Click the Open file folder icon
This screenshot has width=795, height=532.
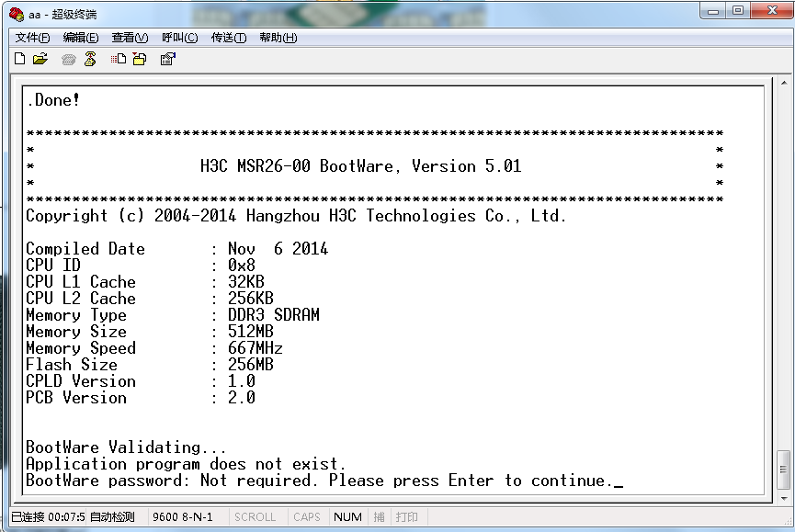40,60
